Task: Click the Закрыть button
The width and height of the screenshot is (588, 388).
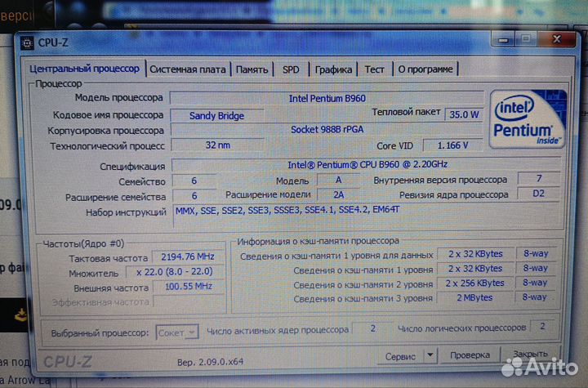Action: (531, 354)
